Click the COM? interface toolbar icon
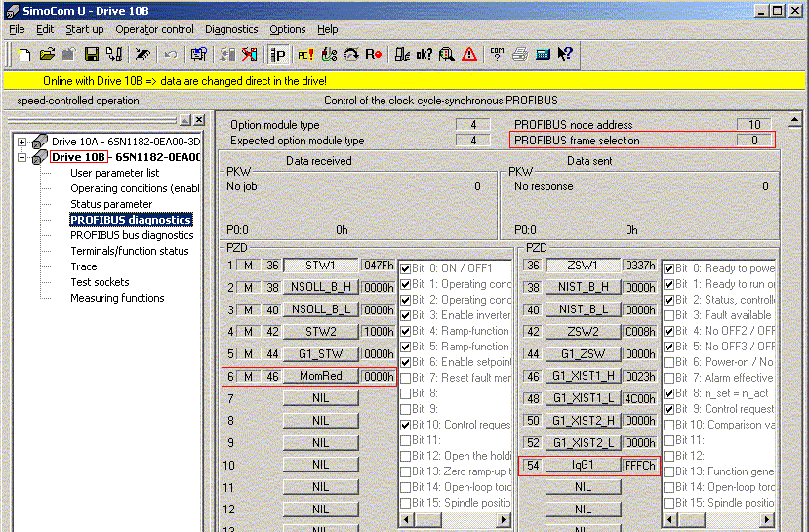 pos(497,55)
